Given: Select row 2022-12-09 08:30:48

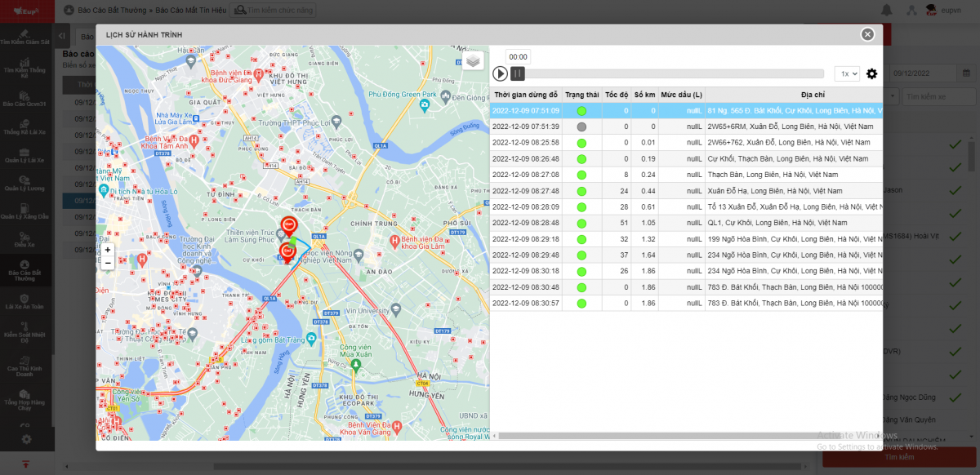Looking at the screenshot, I should point(687,287).
